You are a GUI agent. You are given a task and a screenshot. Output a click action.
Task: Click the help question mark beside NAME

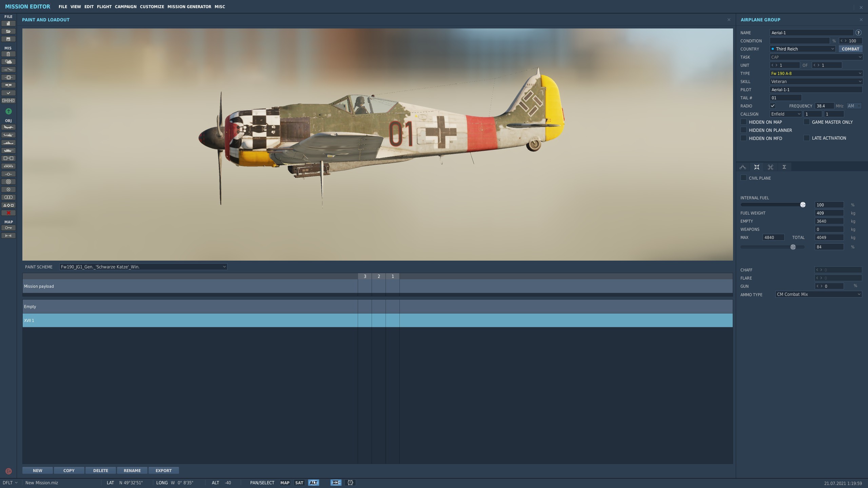(858, 33)
